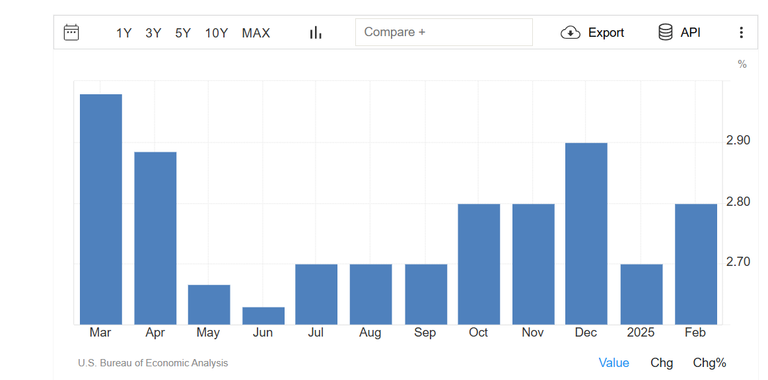Click the Export text label
The height and width of the screenshot is (380, 768).
[x=606, y=33]
